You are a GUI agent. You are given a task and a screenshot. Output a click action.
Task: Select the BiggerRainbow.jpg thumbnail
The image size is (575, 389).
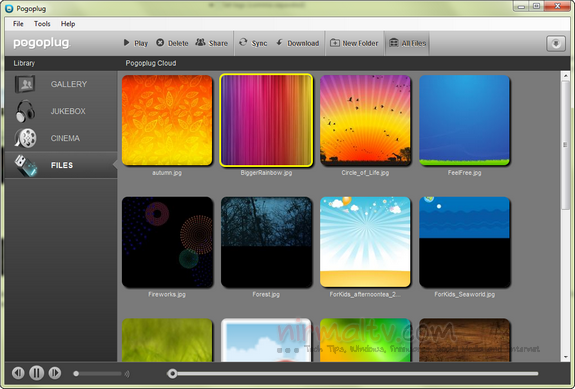[x=266, y=120]
